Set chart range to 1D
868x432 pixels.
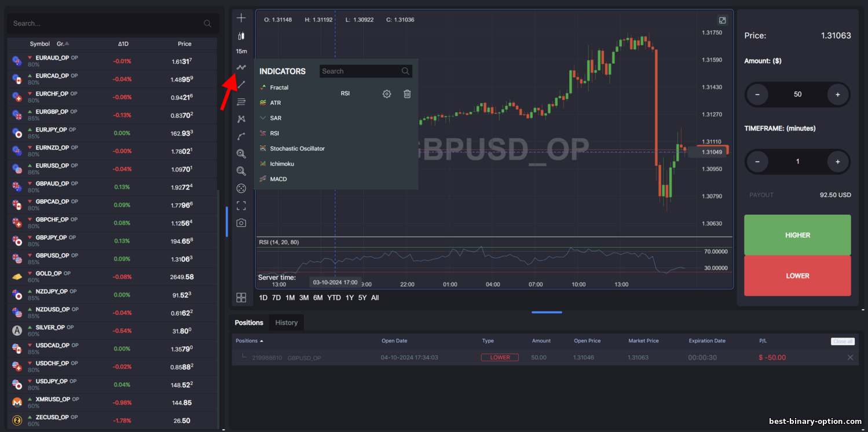pos(263,298)
